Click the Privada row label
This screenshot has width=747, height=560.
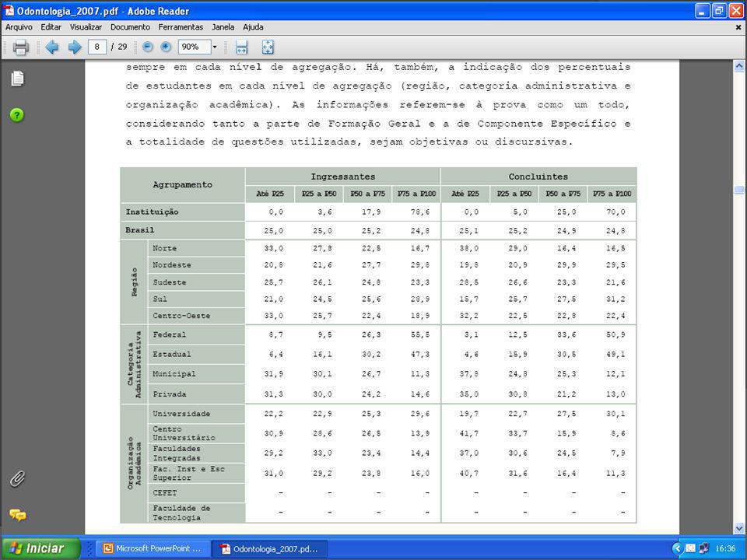[x=169, y=394]
